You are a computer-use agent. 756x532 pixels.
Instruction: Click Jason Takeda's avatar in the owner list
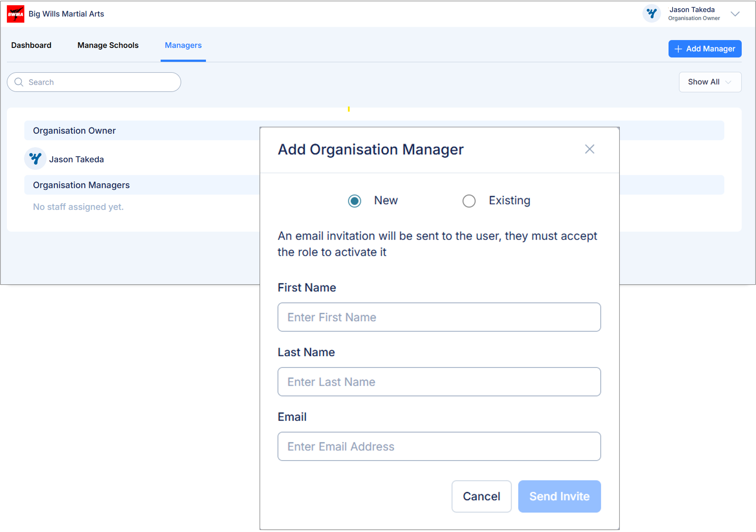(35, 159)
